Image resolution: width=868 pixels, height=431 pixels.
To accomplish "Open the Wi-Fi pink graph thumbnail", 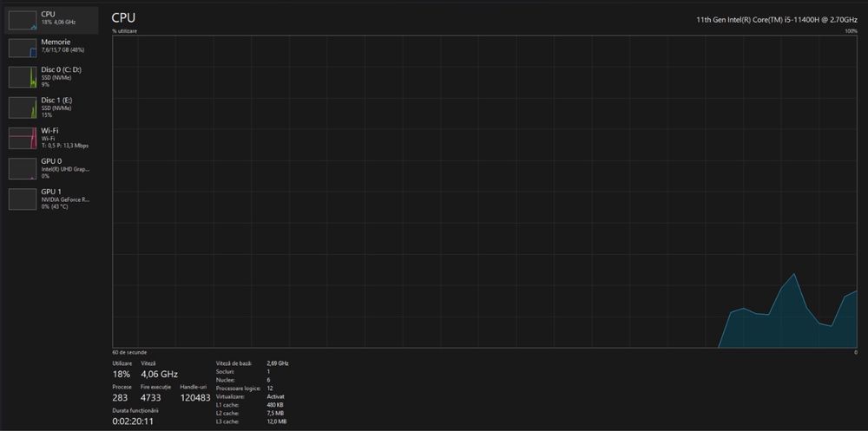I will click(x=23, y=138).
